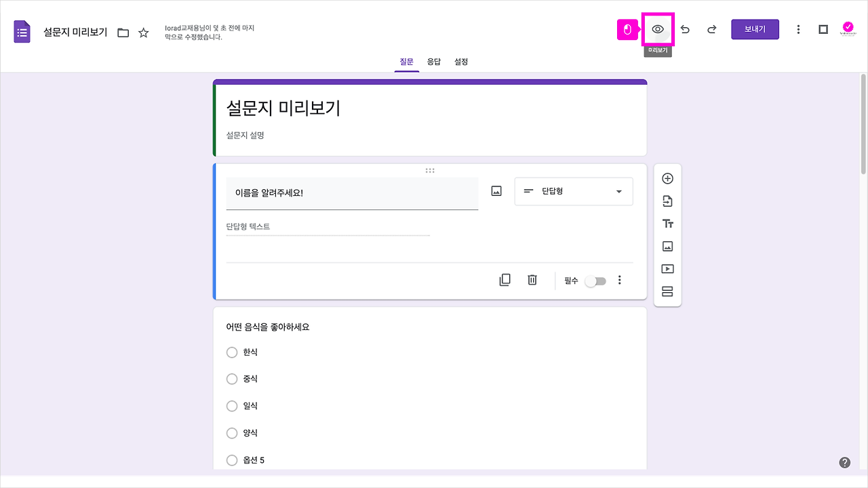Add a title and description with the Tt icon
The image size is (868, 488).
(x=667, y=223)
